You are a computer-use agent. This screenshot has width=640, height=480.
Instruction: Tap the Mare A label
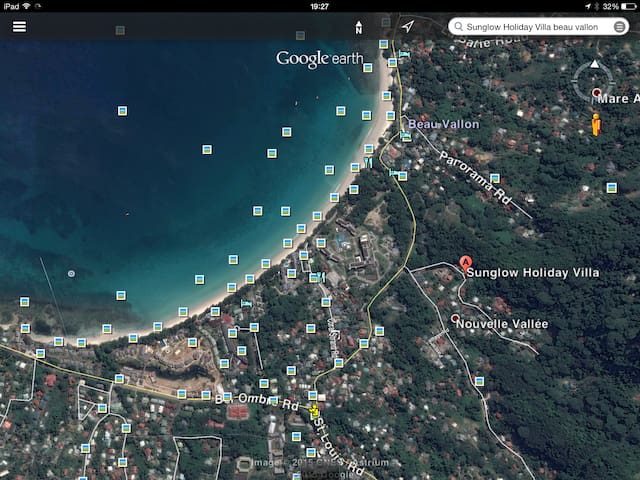coord(618,99)
